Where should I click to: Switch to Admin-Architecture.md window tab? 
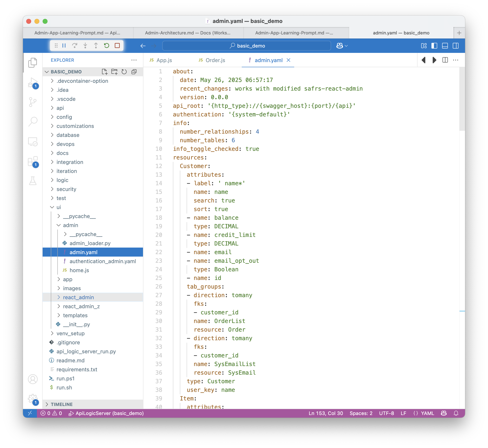(188, 33)
